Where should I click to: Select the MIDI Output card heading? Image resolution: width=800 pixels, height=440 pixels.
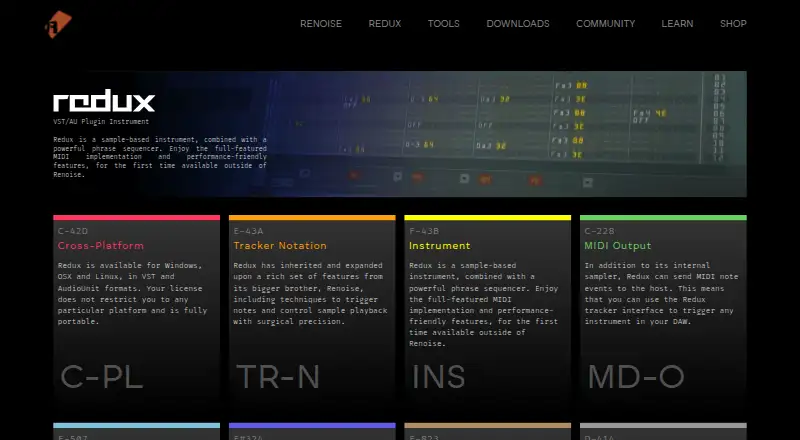pos(618,246)
